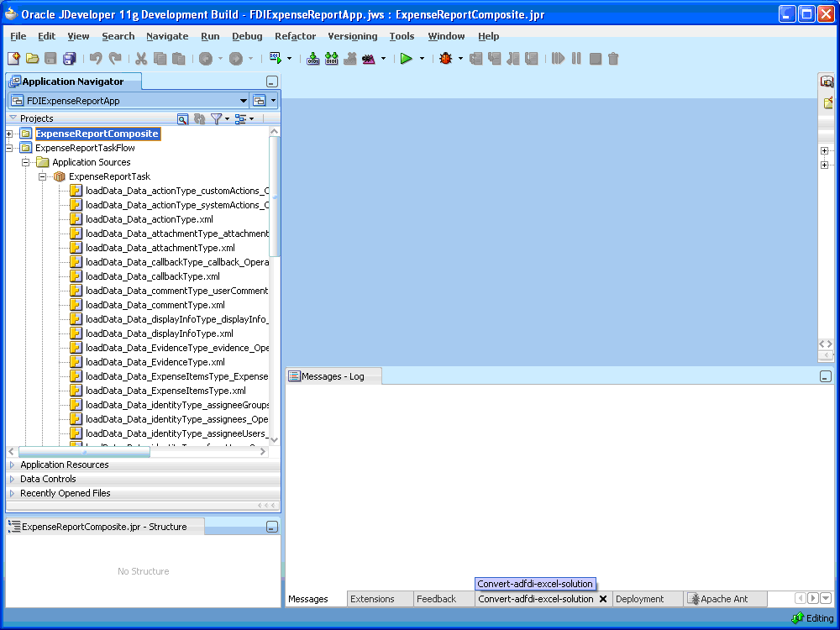
Task: Click the Debug ladybug icon
Action: pos(446,59)
